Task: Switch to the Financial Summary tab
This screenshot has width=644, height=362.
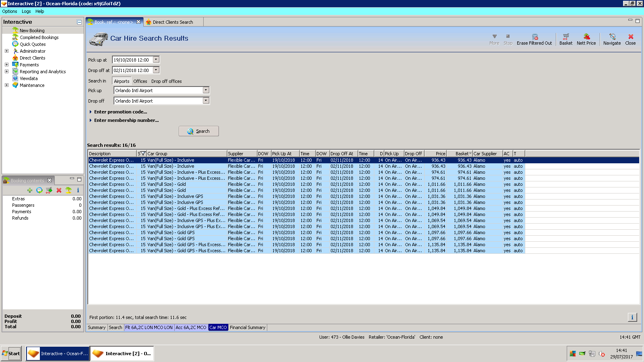Action: click(248, 327)
